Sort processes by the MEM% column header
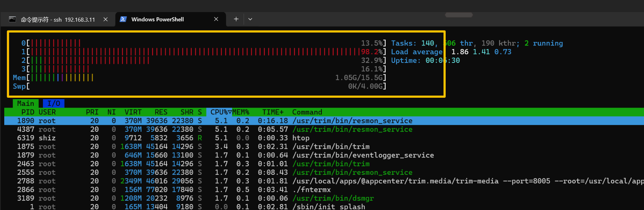The image size is (644, 210). click(241, 112)
